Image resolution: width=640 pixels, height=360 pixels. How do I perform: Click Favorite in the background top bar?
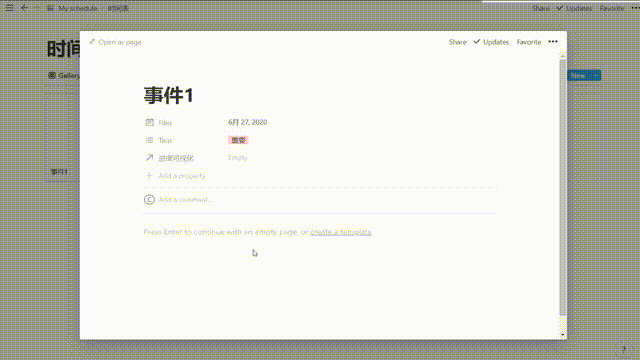[612, 8]
